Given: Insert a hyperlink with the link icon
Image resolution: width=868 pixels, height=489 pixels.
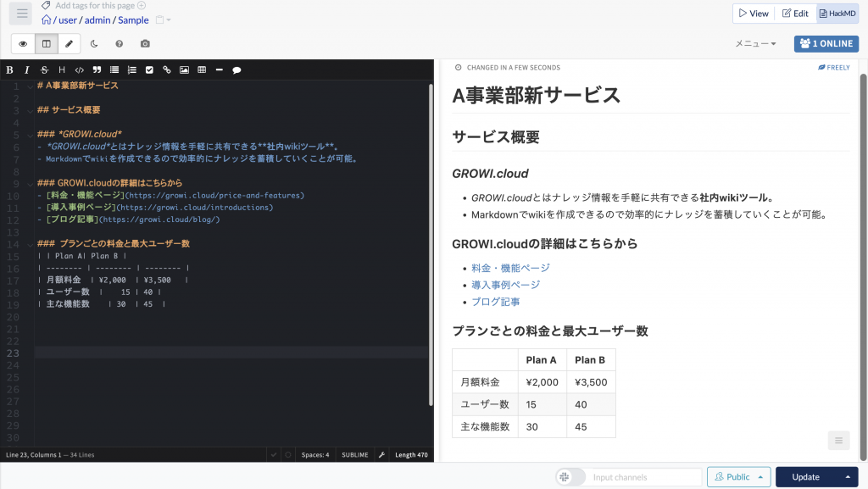Looking at the screenshot, I should (167, 69).
